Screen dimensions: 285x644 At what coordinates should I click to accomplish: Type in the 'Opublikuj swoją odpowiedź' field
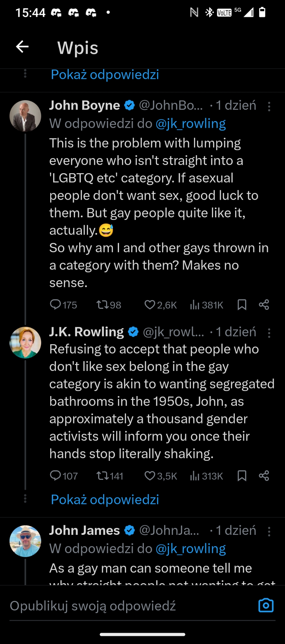tap(129, 606)
